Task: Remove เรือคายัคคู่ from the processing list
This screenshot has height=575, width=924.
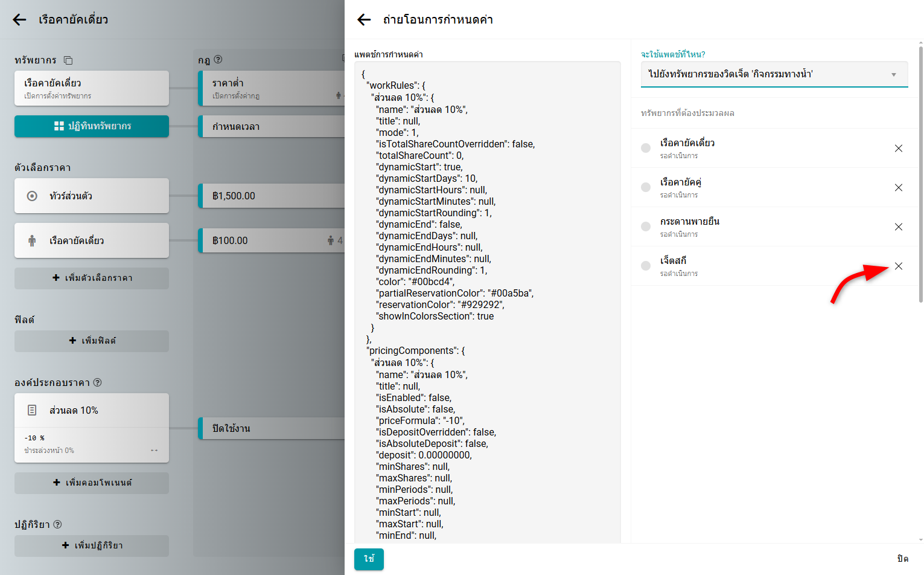Action: (898, 188)
